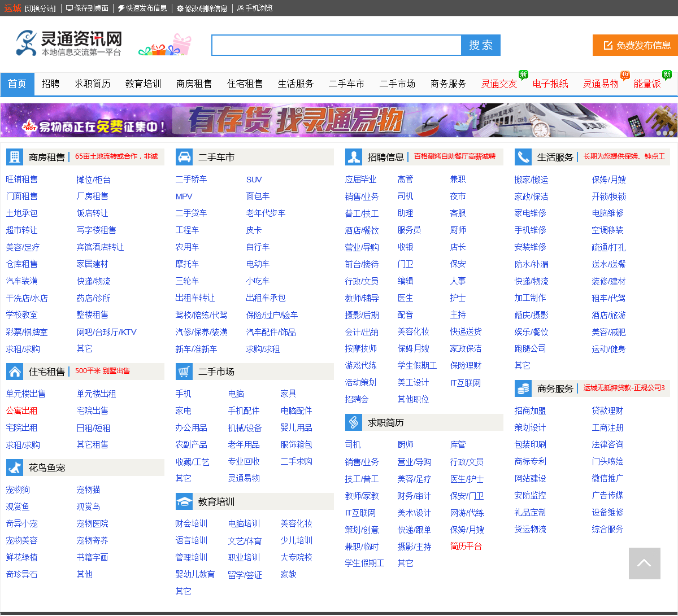Open 手机浏览 in the top bar
The image size is (678, 616).
[x=255, y=8]
